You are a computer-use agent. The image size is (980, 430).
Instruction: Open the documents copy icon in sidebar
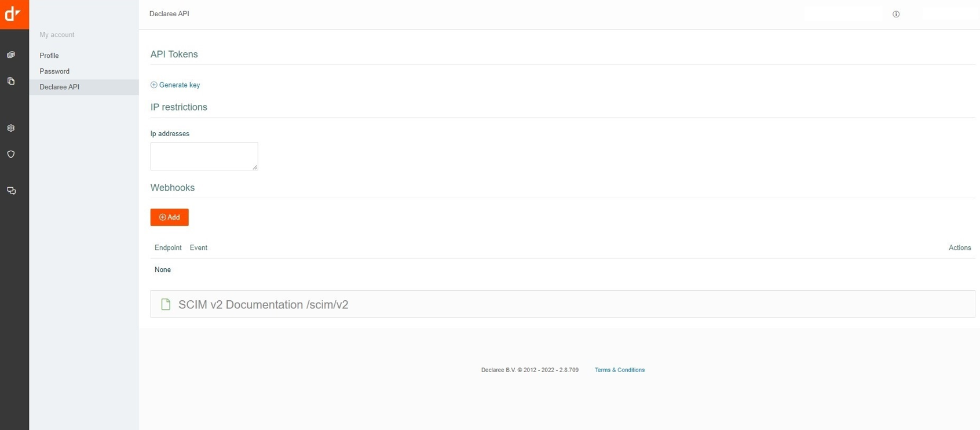click(11, 81)
